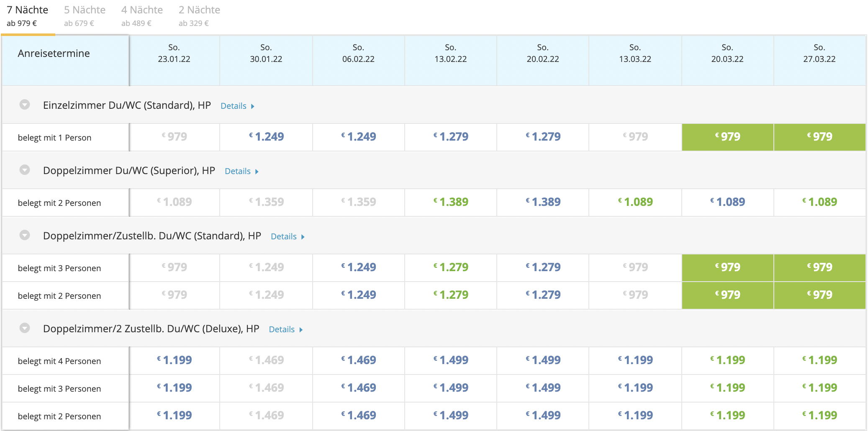Choose Deluxe 2 Personen €1.199 on 27.03.22

(x=819, y=416)
